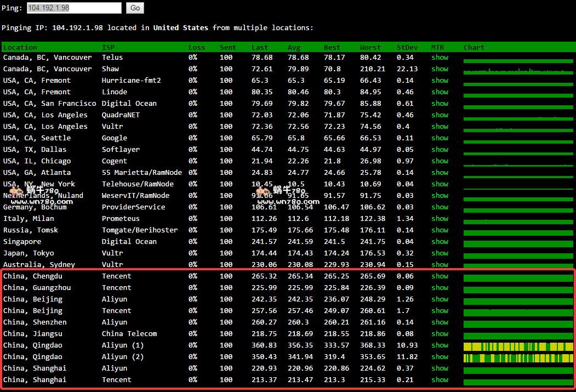This screenshot has width=576, height=392.
Task: Click show link for Tokyo Vultr
Action: point(440,253)
